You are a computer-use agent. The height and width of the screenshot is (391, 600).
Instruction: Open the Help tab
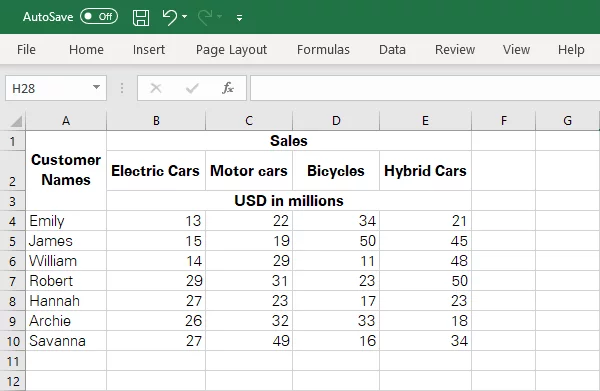coord(571,49)
